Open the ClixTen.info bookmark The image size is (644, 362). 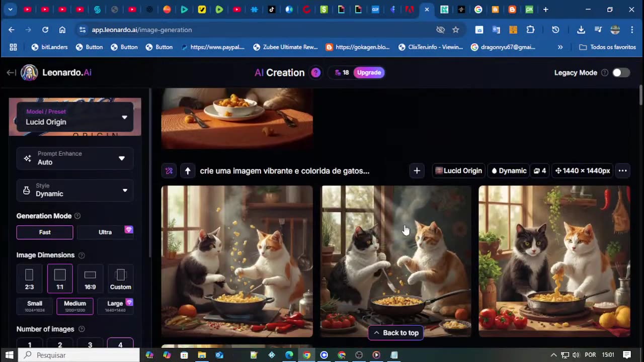pos(431,47)
